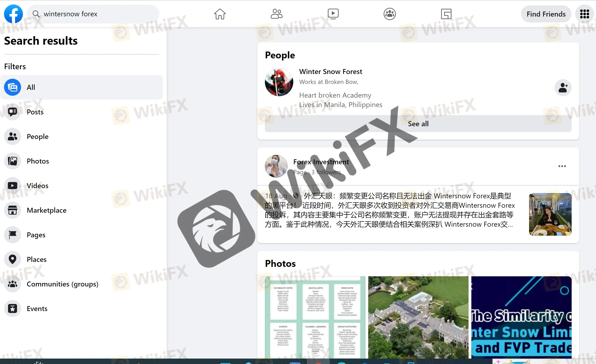This screenshot has height=364, width=596.
Task: Filter by Communities (groups)
Action: click(x=62, y=284)
